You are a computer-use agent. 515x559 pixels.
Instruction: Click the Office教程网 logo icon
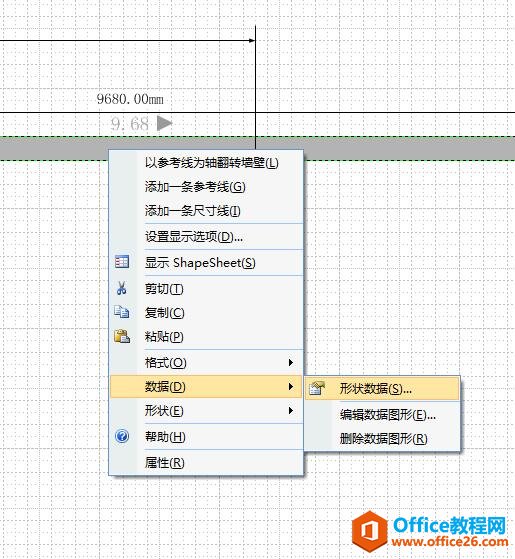(x=369, y=531)
